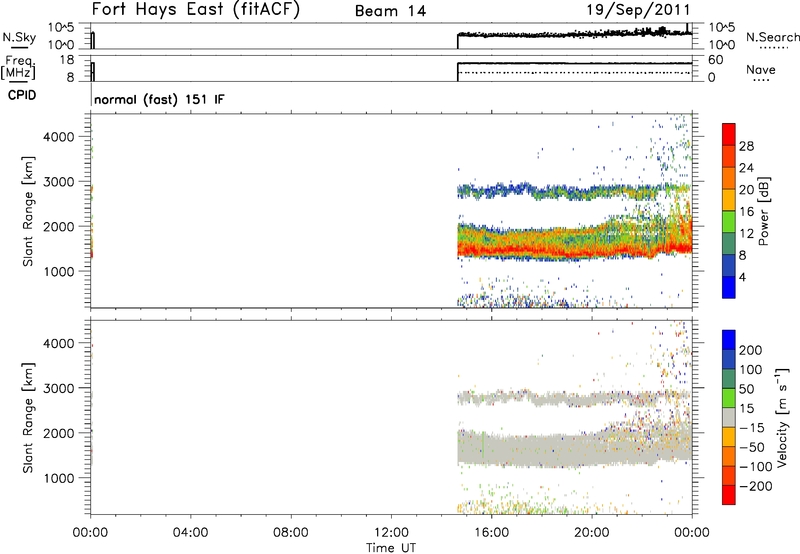Click the Power colorbar '28' label
Screen dimensions: 800x554
coord(746,146)
